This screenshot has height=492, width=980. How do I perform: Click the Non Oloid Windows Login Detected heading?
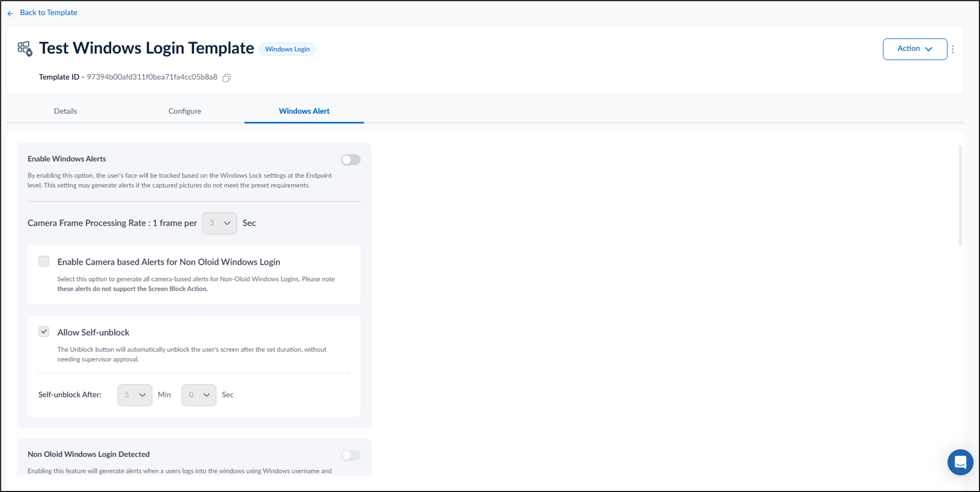(89, 454)
